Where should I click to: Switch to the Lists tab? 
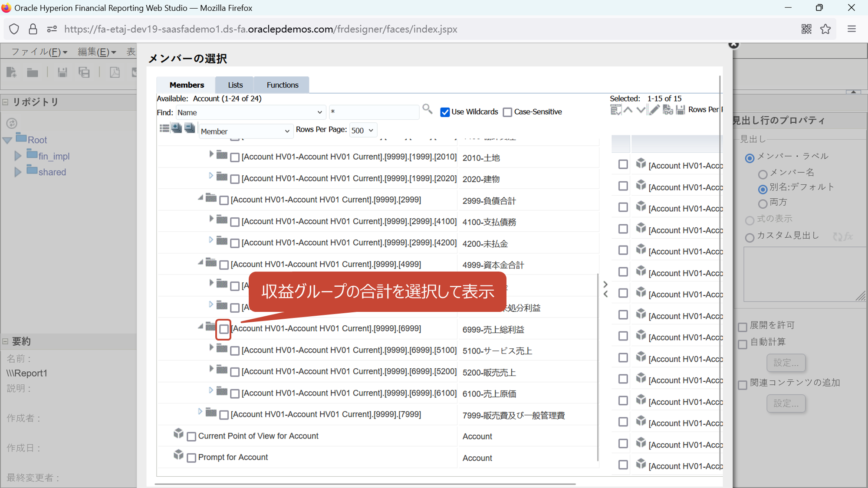pyautogui.click(x=235, y=85)
